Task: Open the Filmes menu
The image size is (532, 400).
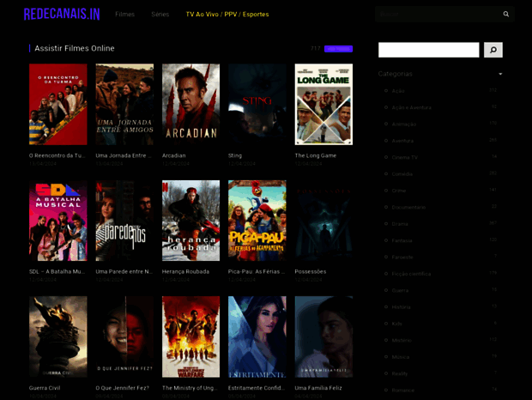Action: coord(125,15)
